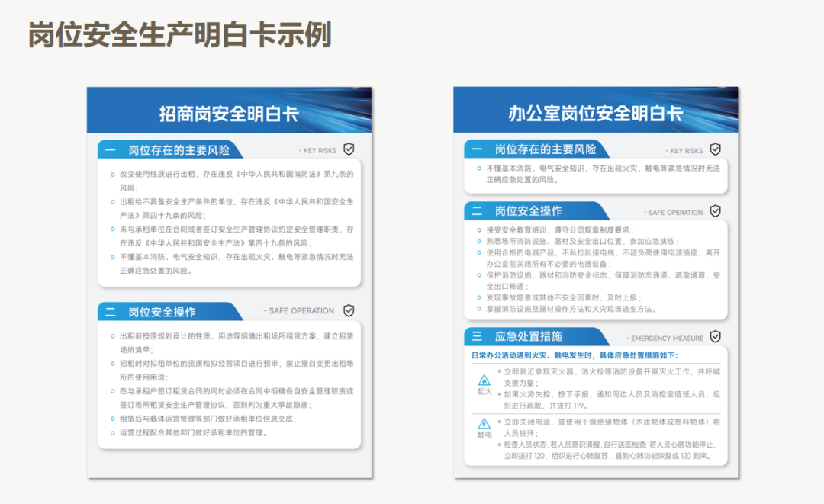Click the shield badge next to SAFE OPERATION on 招商岗 card
Viewport: 824px width, 504px height.
349,310
